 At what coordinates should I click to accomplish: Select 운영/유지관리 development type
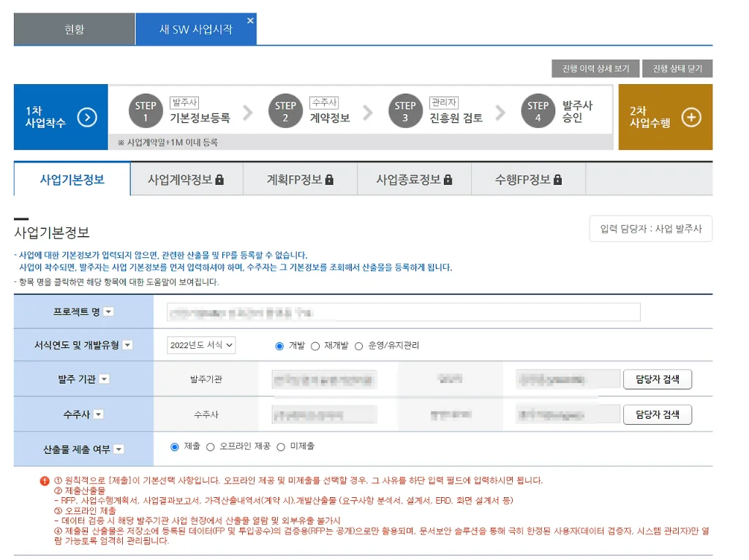click(358, 346)
